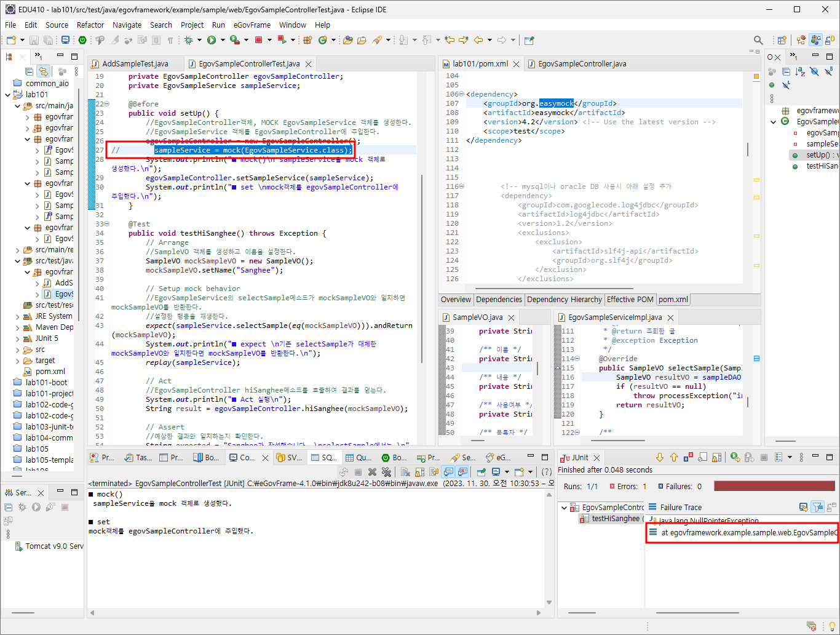
Task: Click the Open Type folder icon
Action: click(348, 40)
